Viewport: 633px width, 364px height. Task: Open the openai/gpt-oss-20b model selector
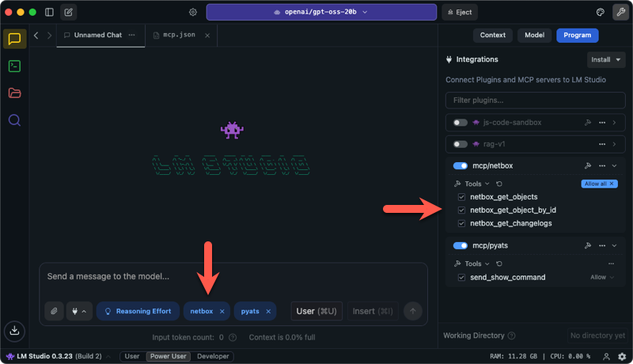321,12
